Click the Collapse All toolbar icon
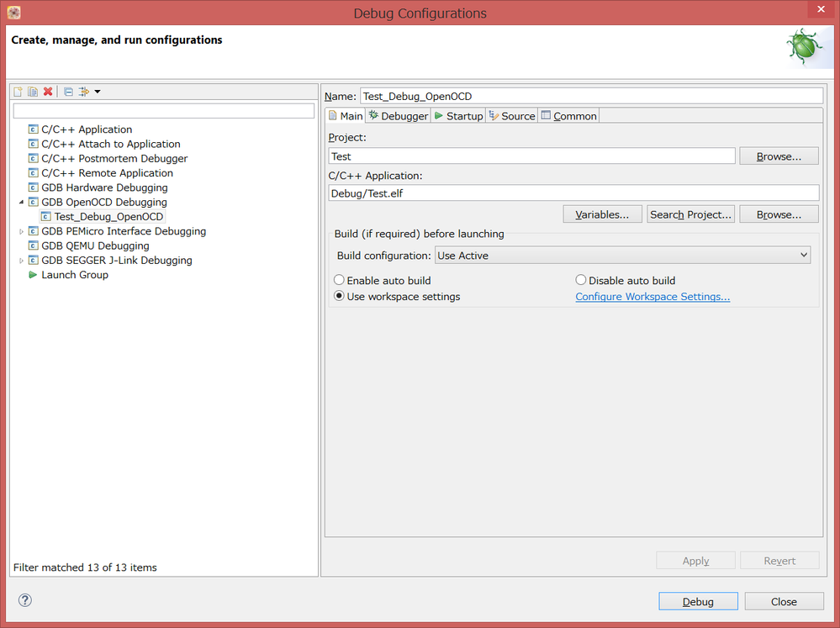Image resolution: width=840 pixels, height=628 pixels. click(68, 92)
